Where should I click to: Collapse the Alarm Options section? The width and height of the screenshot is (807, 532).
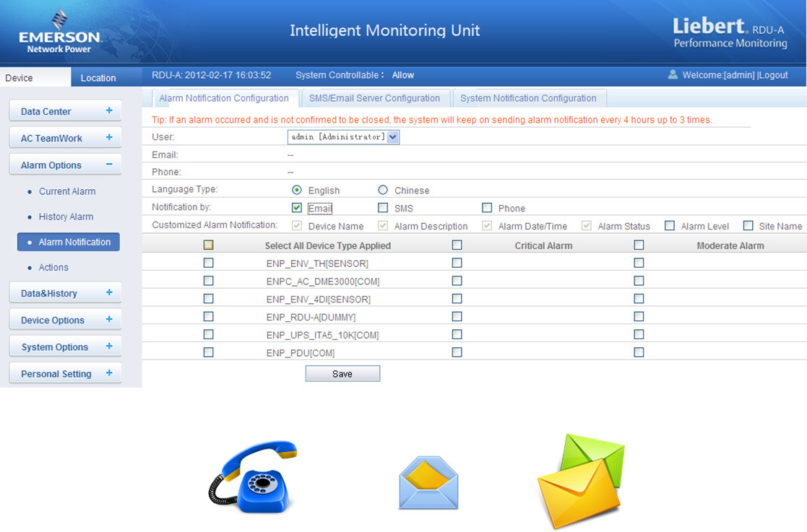click(x=109, y=165)
